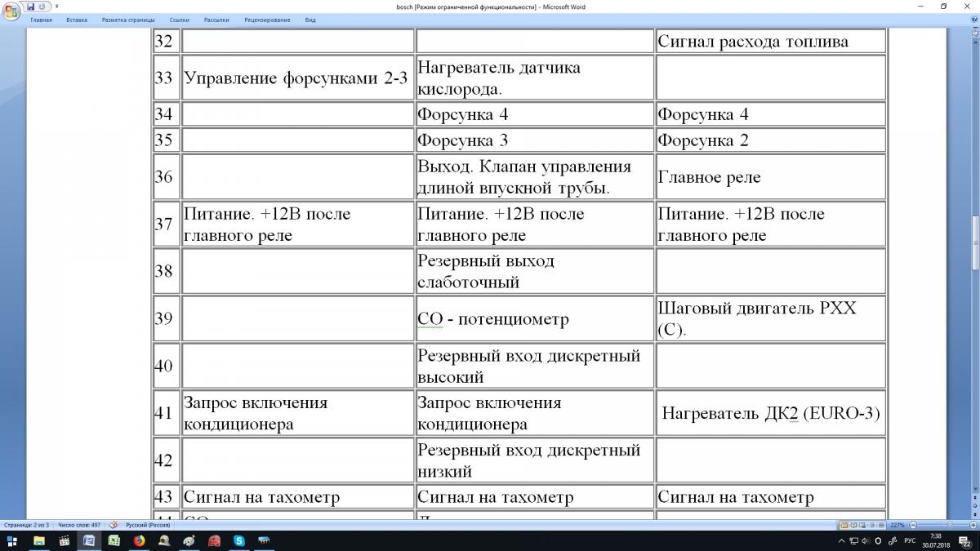
Task: Click 'Резервный вход дискретный высокий' cell
Action: tap(535, 366)
